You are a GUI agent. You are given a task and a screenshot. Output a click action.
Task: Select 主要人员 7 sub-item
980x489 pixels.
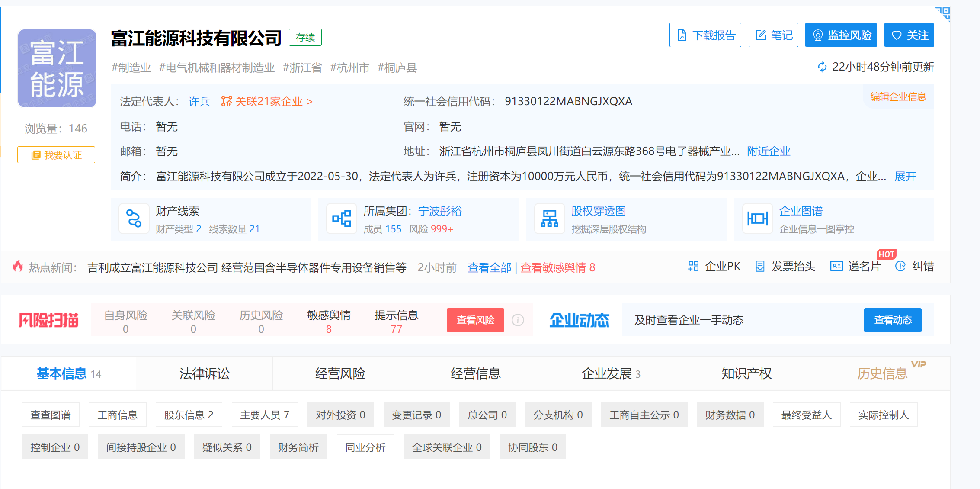(x=265, y=415)
